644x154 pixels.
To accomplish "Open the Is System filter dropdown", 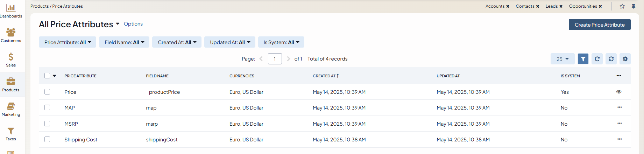I will 281,42.
